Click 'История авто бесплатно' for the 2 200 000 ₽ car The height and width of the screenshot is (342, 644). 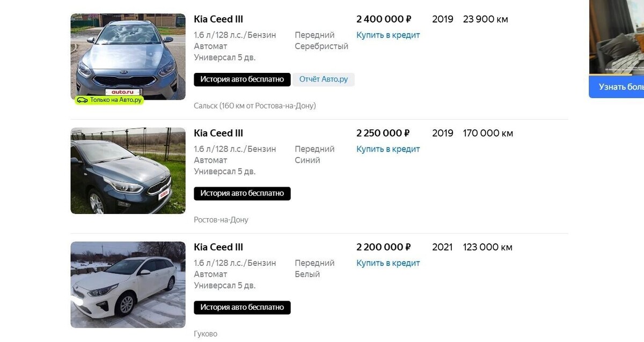242,308
